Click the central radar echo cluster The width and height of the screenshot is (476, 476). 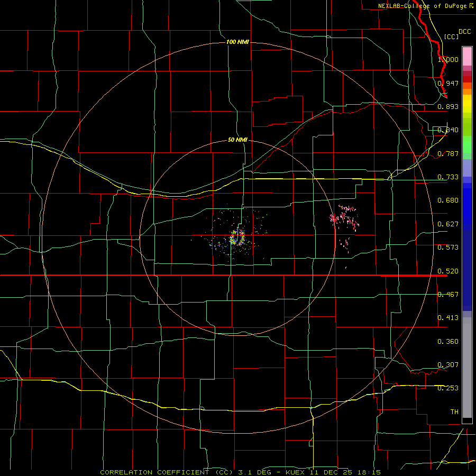click(237, 237)
